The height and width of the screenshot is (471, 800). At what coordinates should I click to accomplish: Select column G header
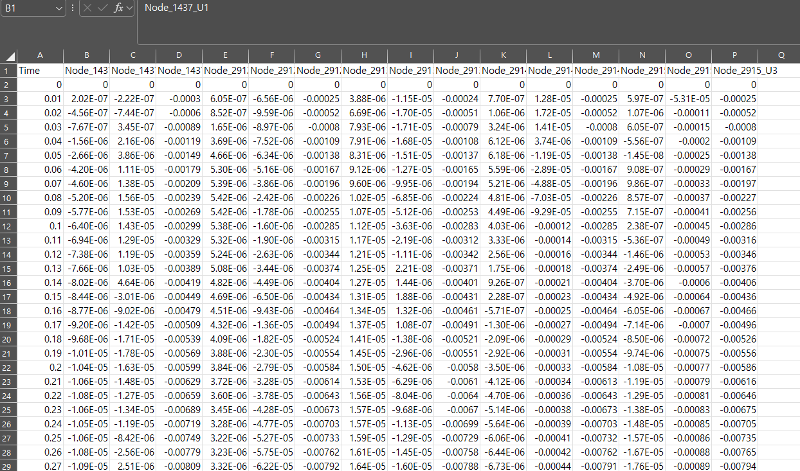coord(318,56)
